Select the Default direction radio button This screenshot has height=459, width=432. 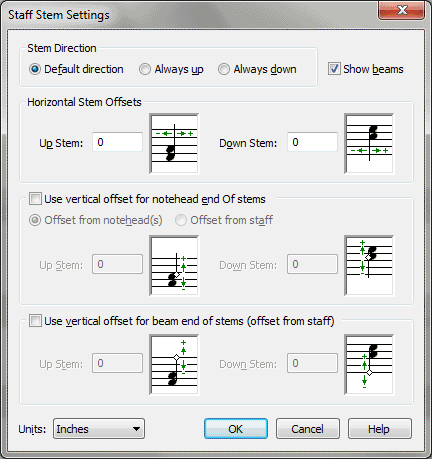(35, 69)
